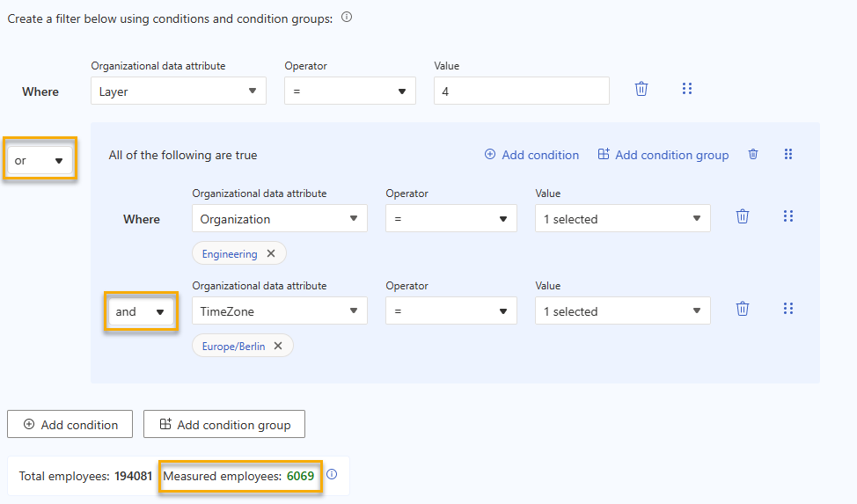Click info icon beside filter instructions

click(x=347, y=17)
